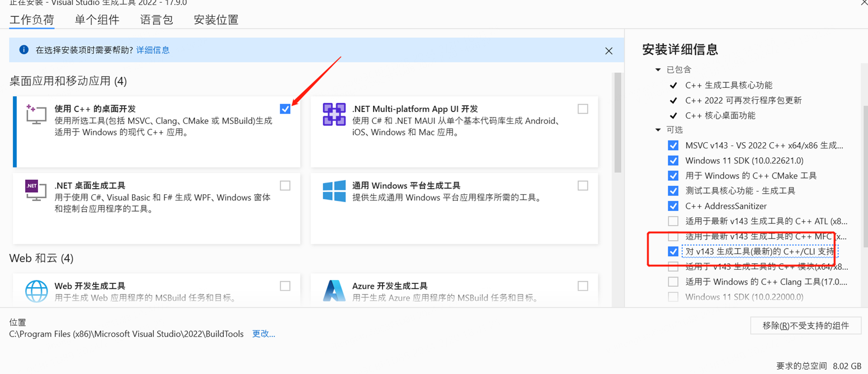Click the 要求的总空间 8.02 GB text
Screen dimensions: 868x374
[819, 366]
